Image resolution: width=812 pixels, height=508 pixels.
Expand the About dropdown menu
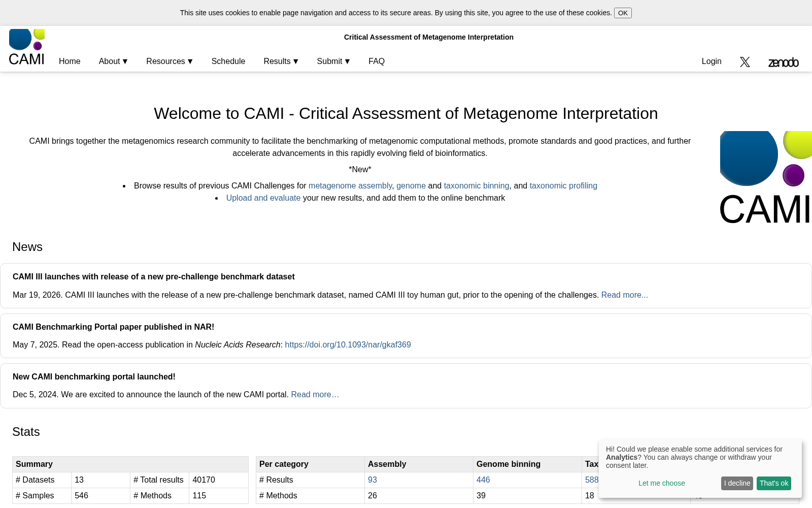point(113,61)
